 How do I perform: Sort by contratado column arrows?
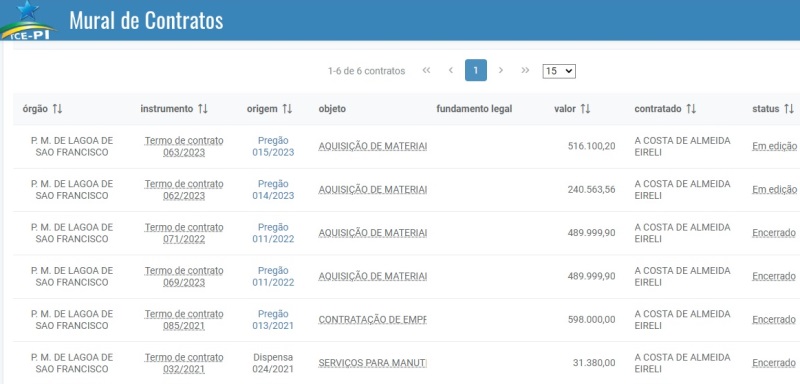pos(691,109)
